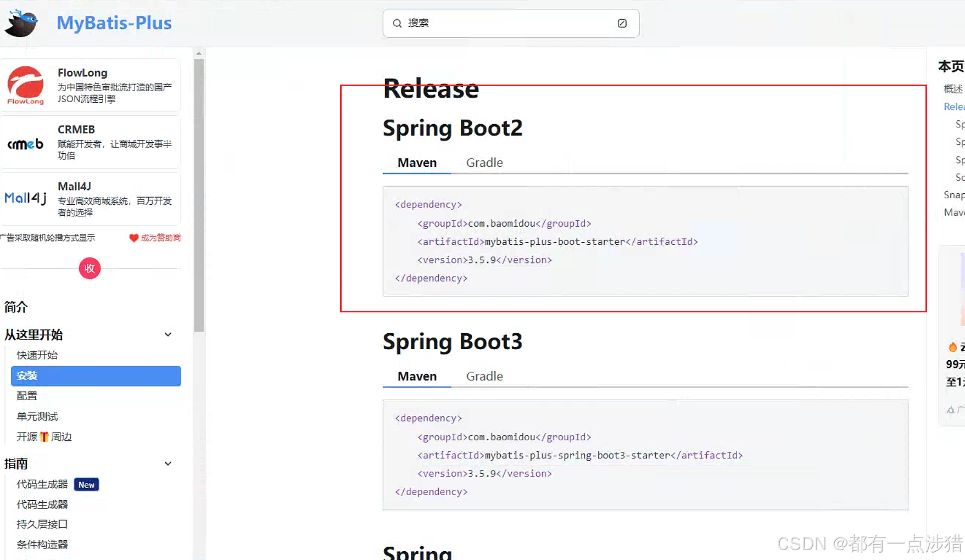Open 单元测试 in the sidebar
The height and width of the screenshot is (560, 965).
coord(37,416)
